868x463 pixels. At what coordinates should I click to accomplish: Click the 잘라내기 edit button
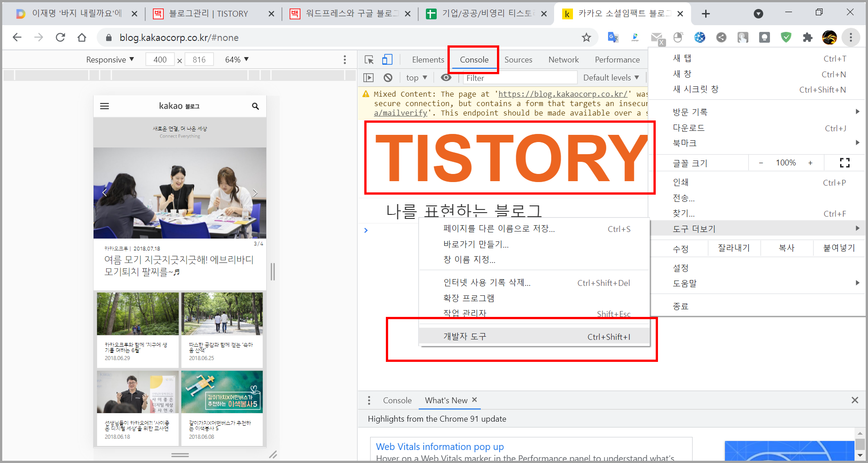coord(734,248)
